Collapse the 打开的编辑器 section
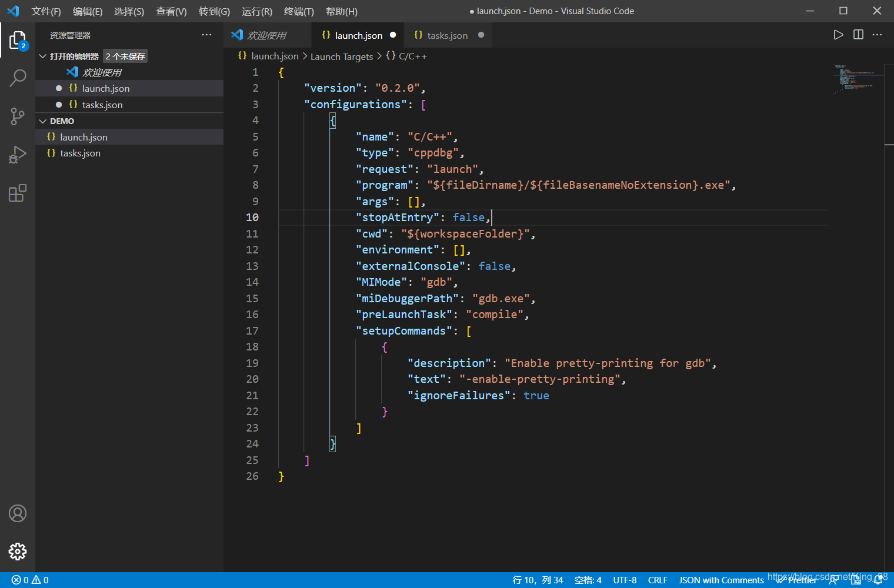 (42, 56)
